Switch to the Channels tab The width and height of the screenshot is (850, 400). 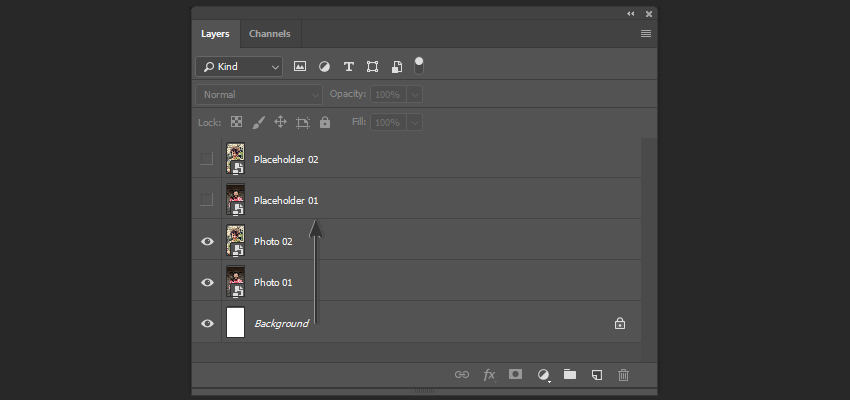click(269, 34)
